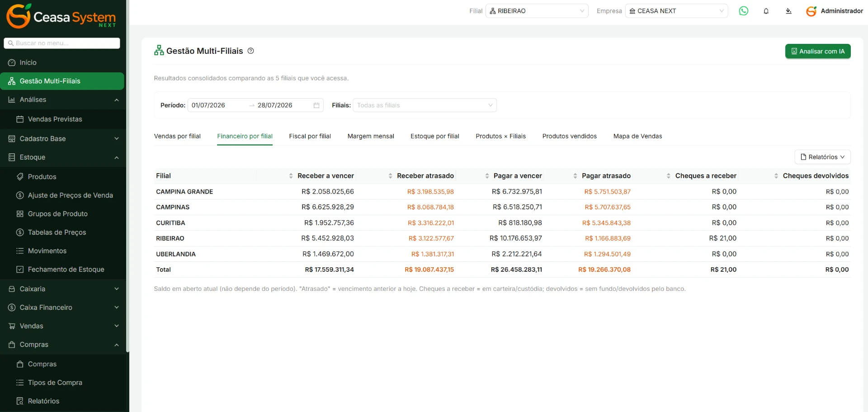Click the CAMPINAS filial cell
Screen dimensions: 868x412
tap(173, 207)
